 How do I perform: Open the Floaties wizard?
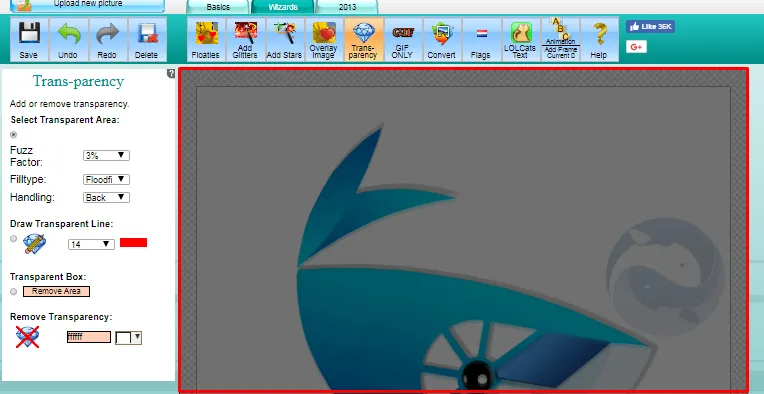coord(206,39)
